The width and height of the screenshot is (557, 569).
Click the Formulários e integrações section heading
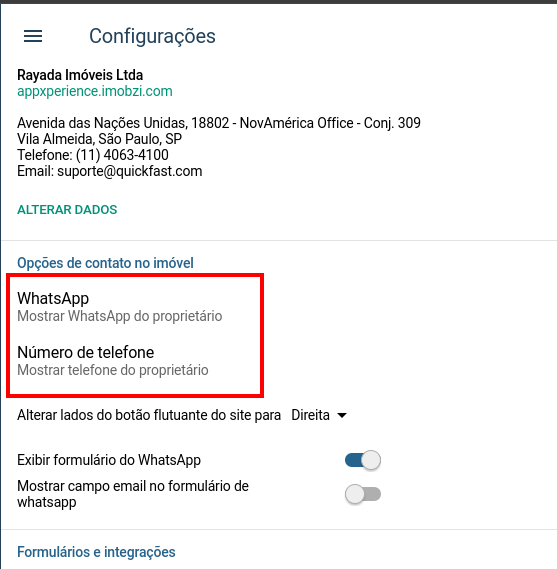[96, 552]
